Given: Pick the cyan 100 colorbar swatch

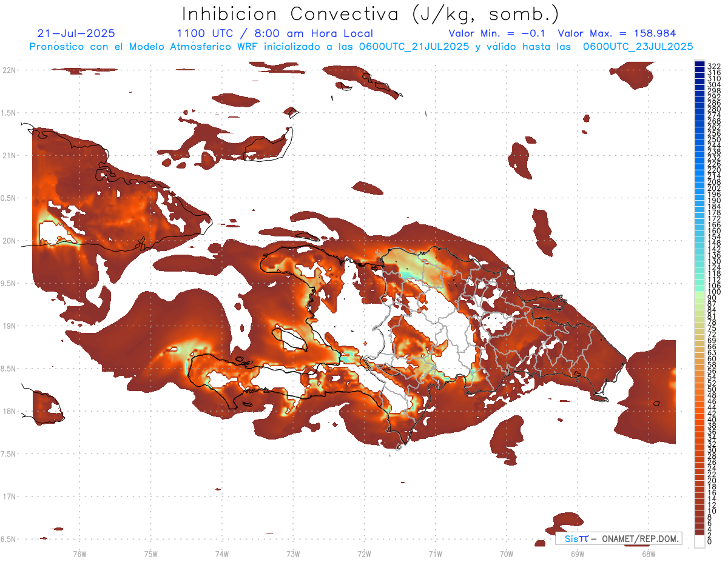Looking at the screenshot, I should (699, 291).
